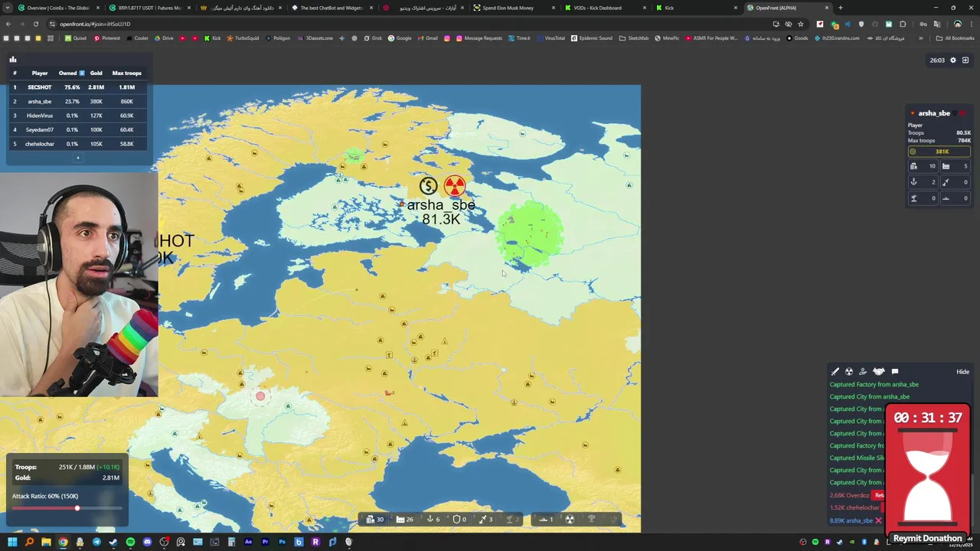Screen dimensions: 980x551
Task: Reload the page with refresh button
Action: 35,24
